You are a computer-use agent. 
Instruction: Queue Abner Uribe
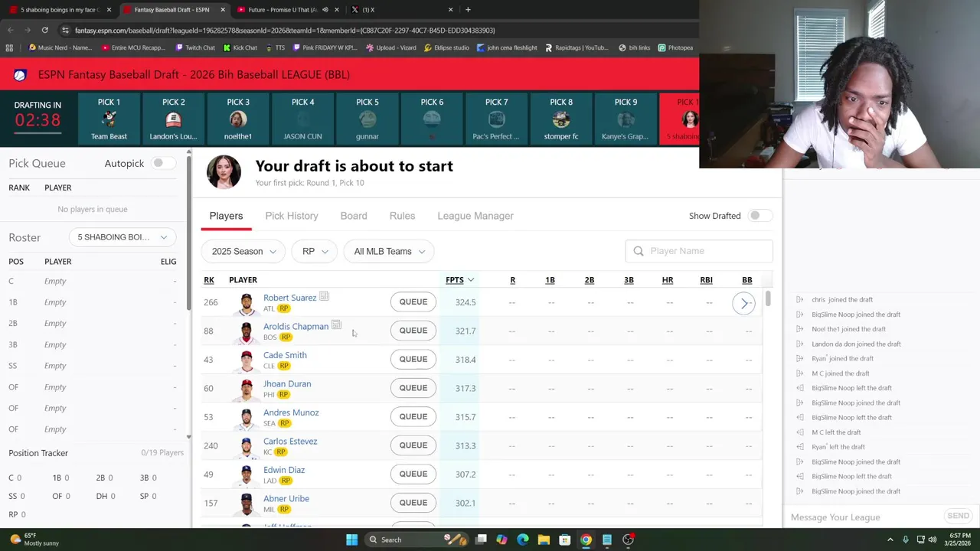click(413, 503)
